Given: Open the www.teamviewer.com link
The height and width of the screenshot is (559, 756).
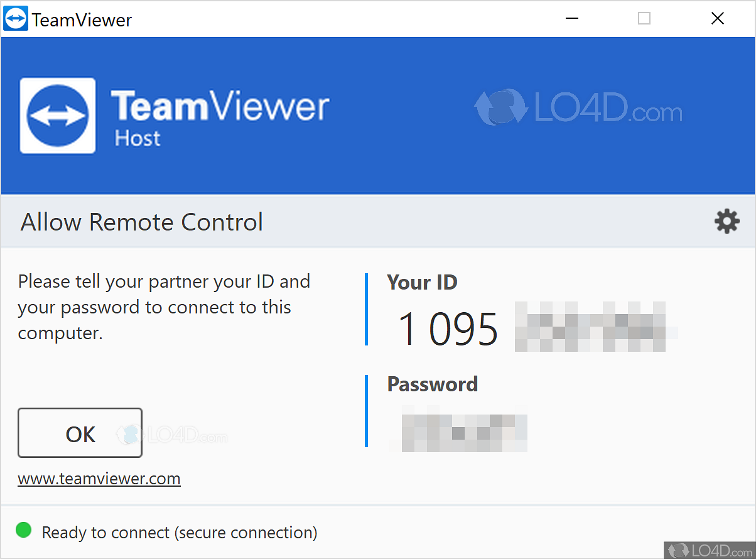Looking at the screenshot, I should click(x=99, y=479).
